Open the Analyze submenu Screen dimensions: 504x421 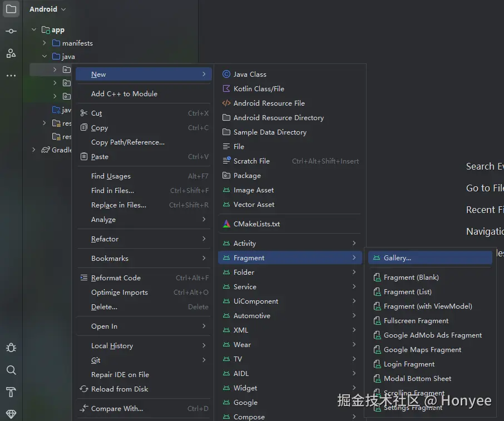pos(144,220)
